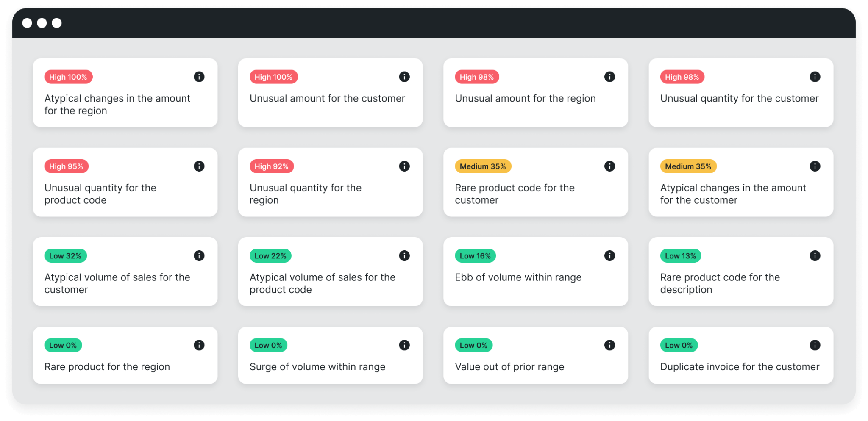Click the 'Atypical changes in the amount for the customer' title
This screenshot has height=421, width=868.
[733, 194]
